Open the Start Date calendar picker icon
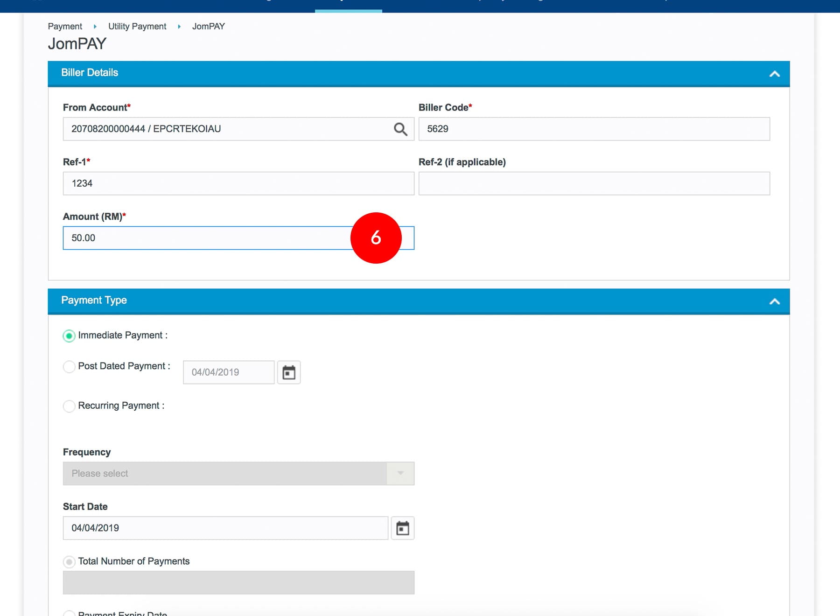840x616 pixels. point(402,528)
